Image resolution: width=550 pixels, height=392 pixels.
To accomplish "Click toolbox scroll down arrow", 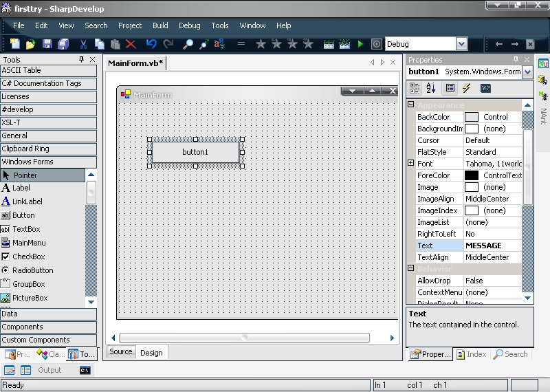I will [x=91, y=302].
